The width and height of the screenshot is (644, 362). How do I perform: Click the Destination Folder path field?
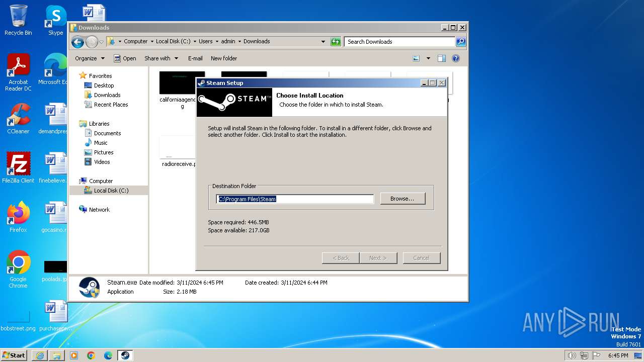click(x=295, y=199)
